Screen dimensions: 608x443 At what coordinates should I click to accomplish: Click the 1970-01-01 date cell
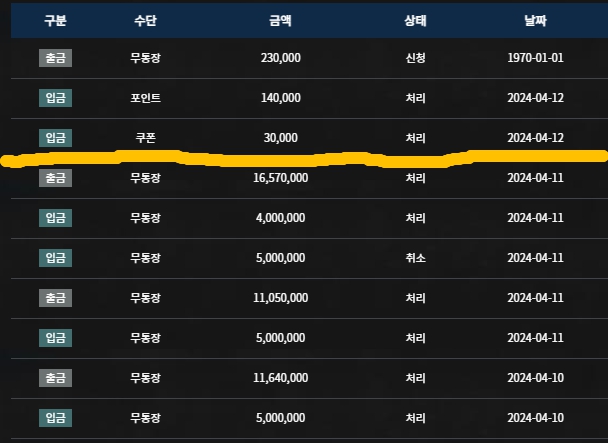click(535, 58)
